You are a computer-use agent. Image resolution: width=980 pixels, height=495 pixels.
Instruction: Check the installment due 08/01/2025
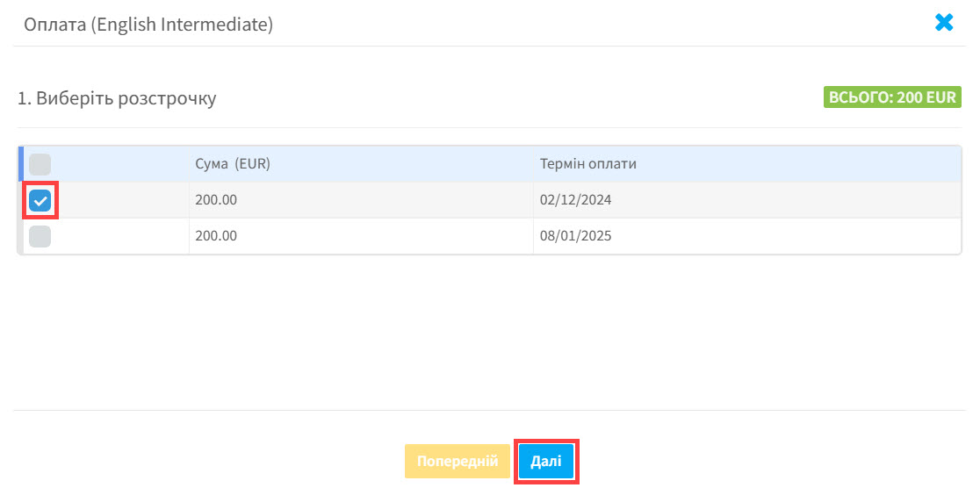coord(40,236)
